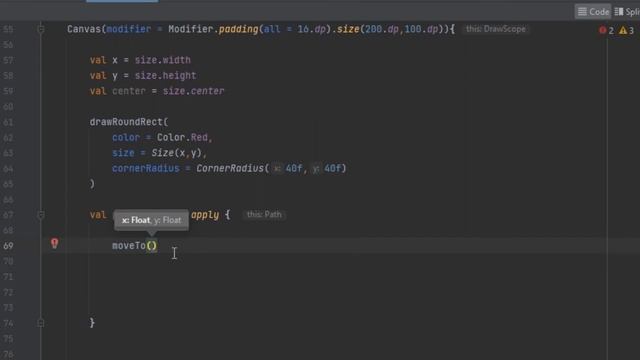Place cursor inside moveTo parentheses
This screenshot has width=640, height=360.
coord(151,246)
